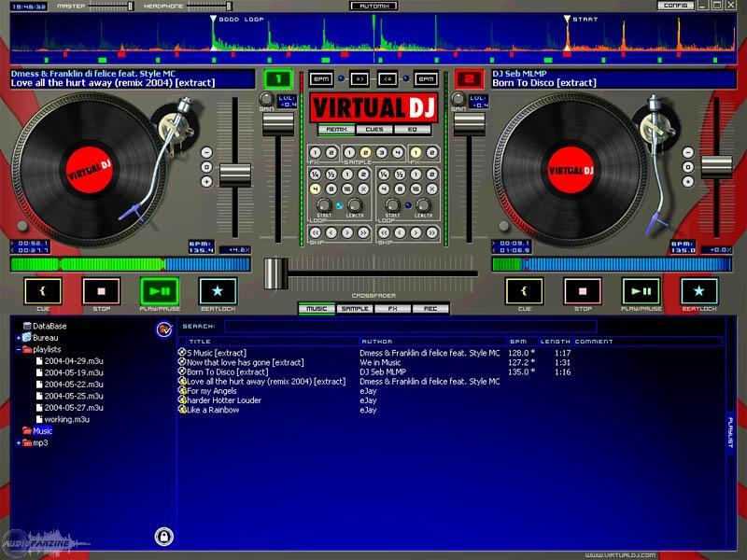Trigger highlighted sample slot 2

click(x=365, y=152)
